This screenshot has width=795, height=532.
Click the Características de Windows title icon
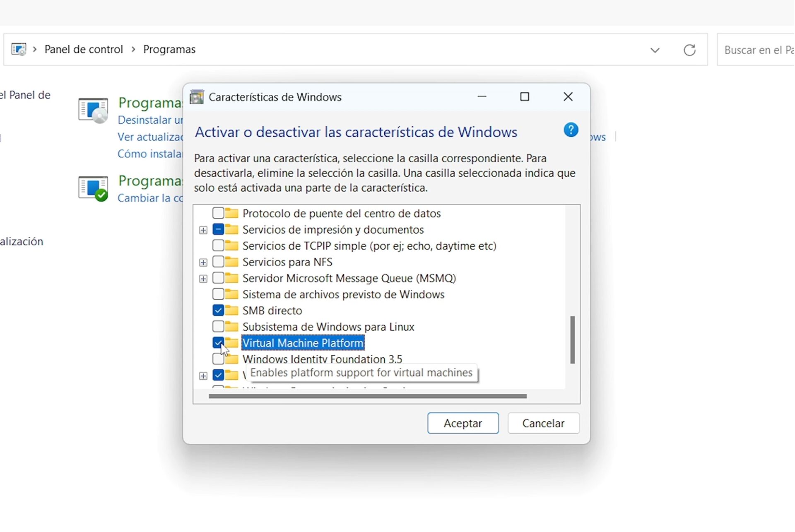click(197, 97)
